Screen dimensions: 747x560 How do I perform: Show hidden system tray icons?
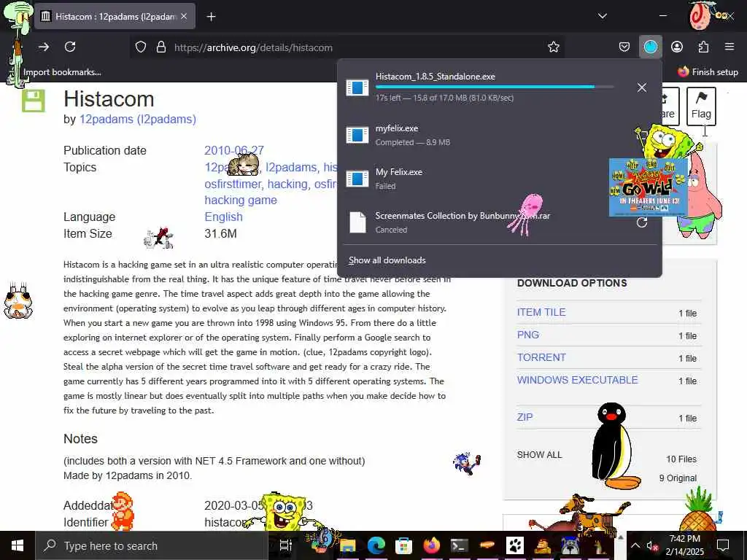(635, 545)
